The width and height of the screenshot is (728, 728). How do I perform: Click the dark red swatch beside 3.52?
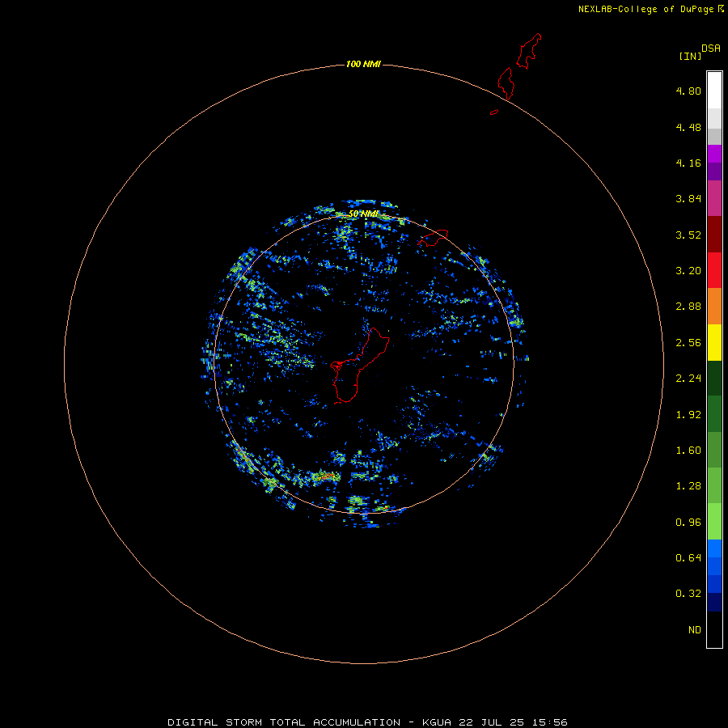(x=714, y=235)
